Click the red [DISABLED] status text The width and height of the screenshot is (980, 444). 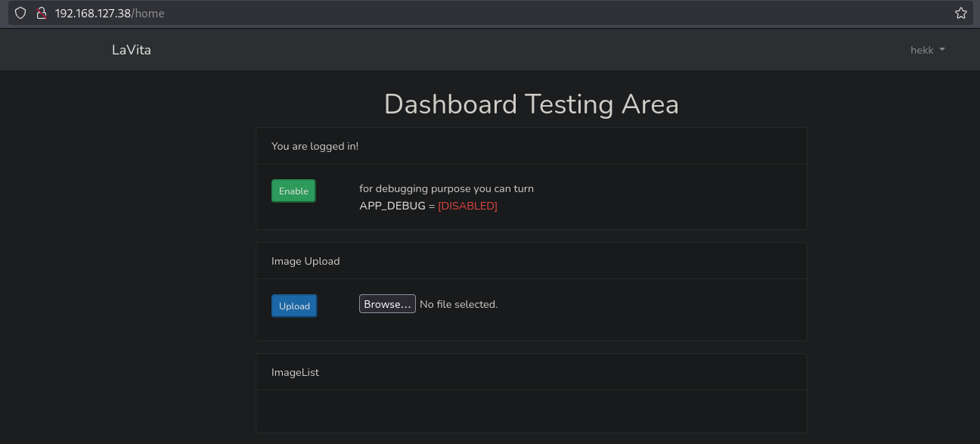click(467, 206)
